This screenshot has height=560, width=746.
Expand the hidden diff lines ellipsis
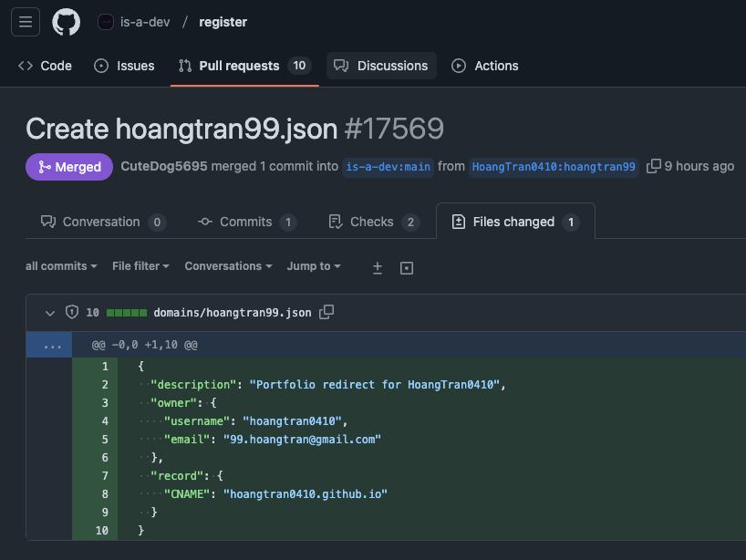pos(49,345)
